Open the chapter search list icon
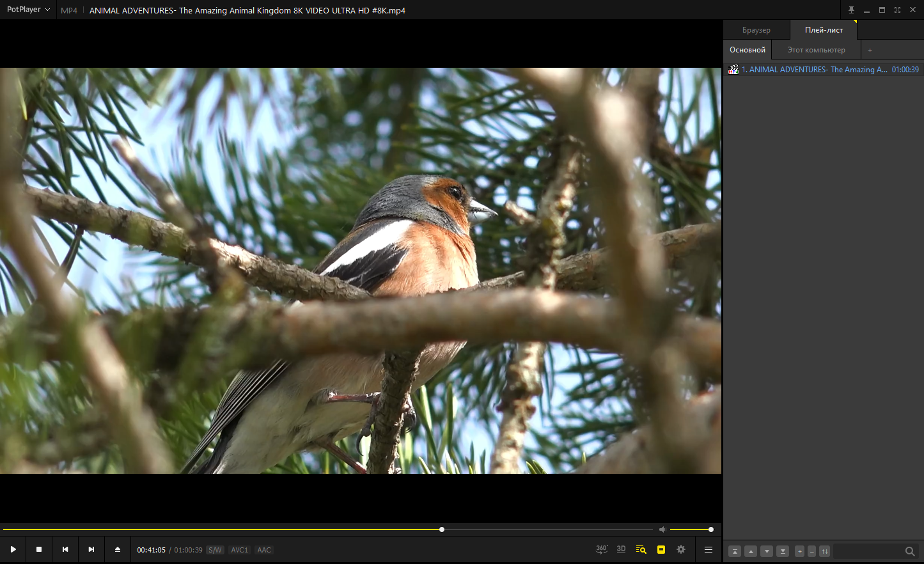Screen dimensions: 924x564 (x=641, y=549)
